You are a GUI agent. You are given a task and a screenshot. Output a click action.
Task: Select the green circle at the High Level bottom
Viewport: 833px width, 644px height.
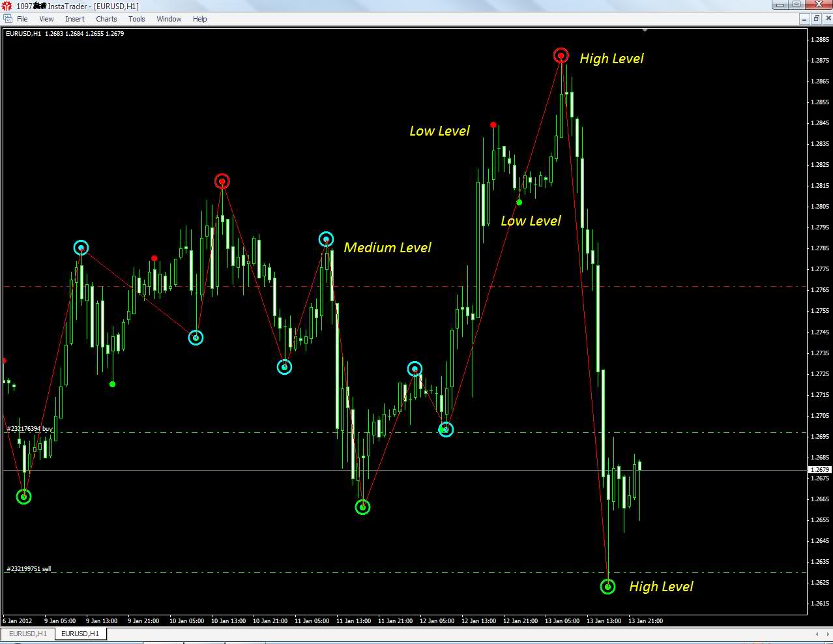(607, 587)
